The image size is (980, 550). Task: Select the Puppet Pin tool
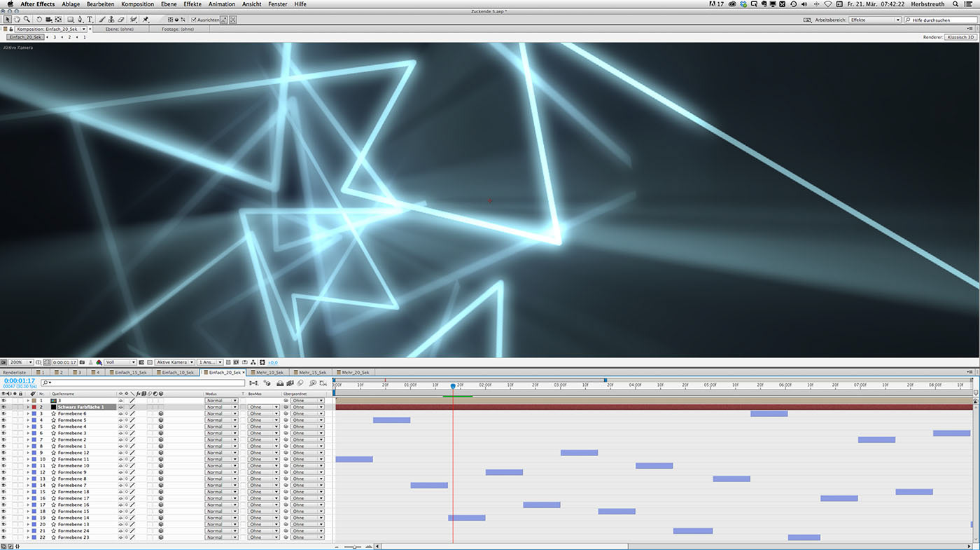(145, 20)
